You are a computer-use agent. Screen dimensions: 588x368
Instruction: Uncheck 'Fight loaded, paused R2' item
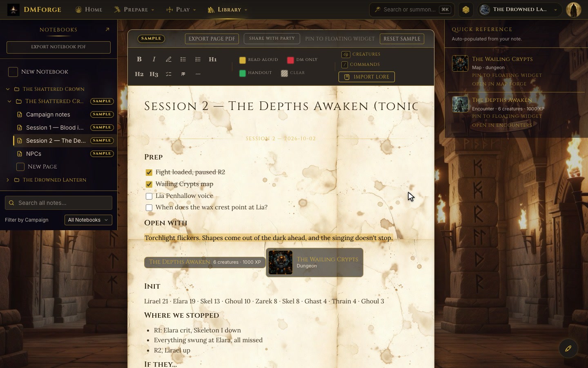149,173
